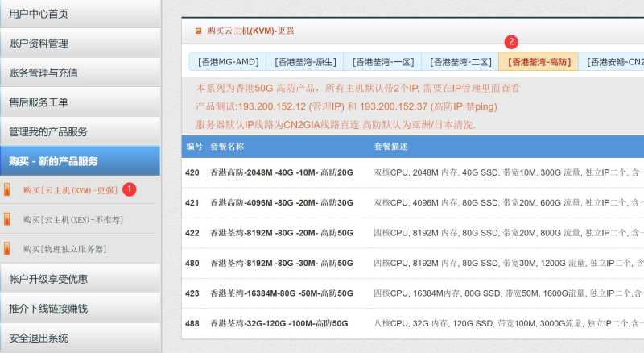This screenshot has width=644, height=353.
Task: Click orange icon beside 购买[物理独立服务器]
Action: click(x=7, y=249)
